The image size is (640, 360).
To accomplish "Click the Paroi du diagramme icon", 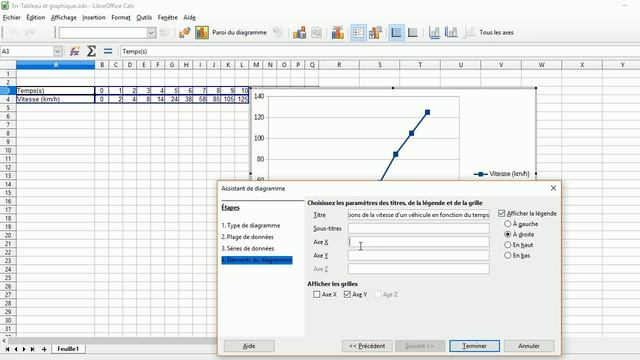I will tap(202, 33).
